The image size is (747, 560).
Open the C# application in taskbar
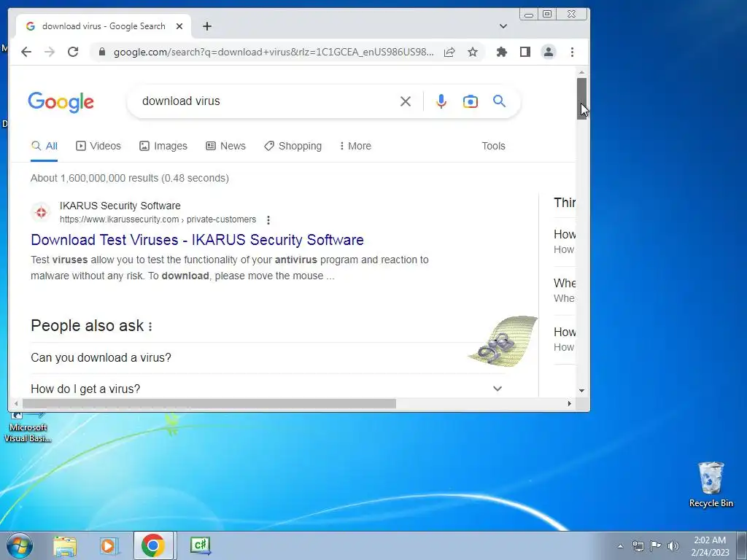200,545
